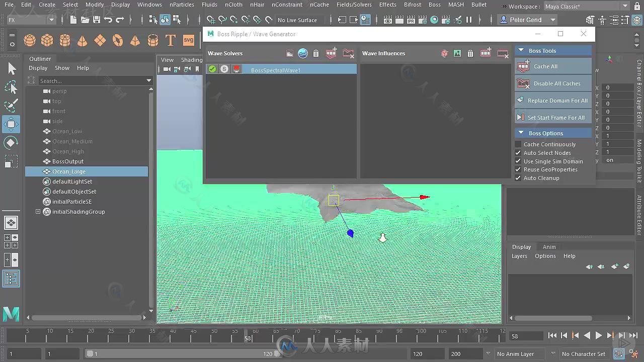Image resolution: width=644 pixels, height=362 pixels.
Task: Enable Cache Continuously option
Action: coord(518,144)
